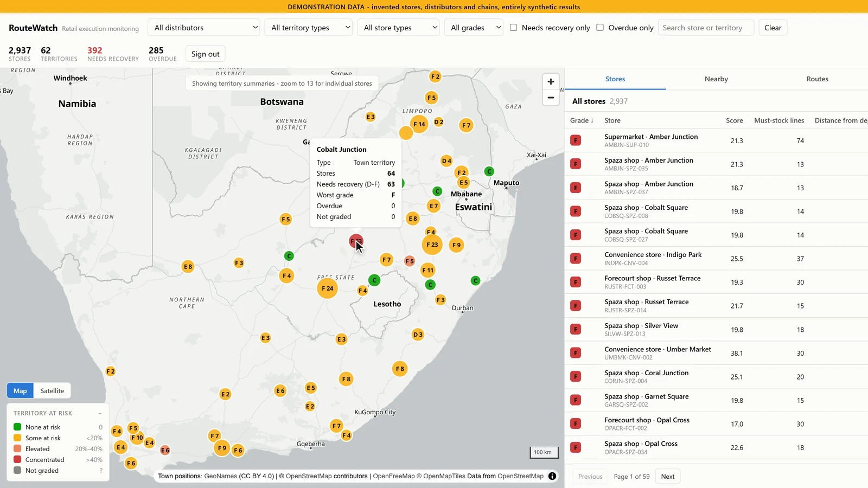
Task: Select the F 24 territory marker
Action: point(327,288)
